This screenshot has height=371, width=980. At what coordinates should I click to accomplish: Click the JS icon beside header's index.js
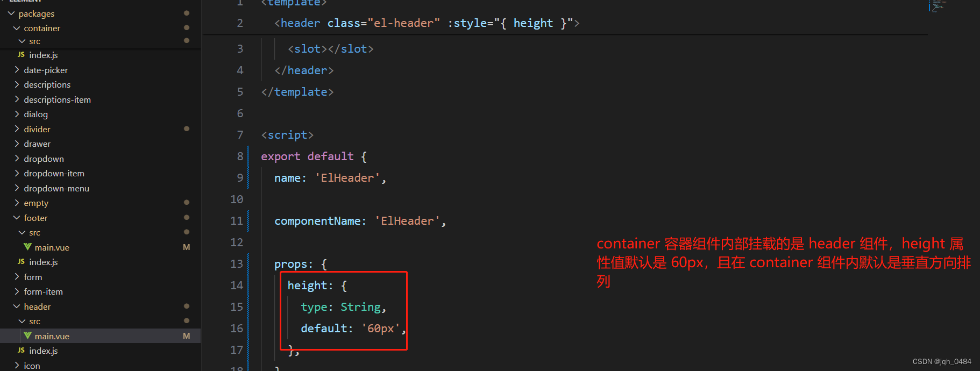click(x=20, y=350)
